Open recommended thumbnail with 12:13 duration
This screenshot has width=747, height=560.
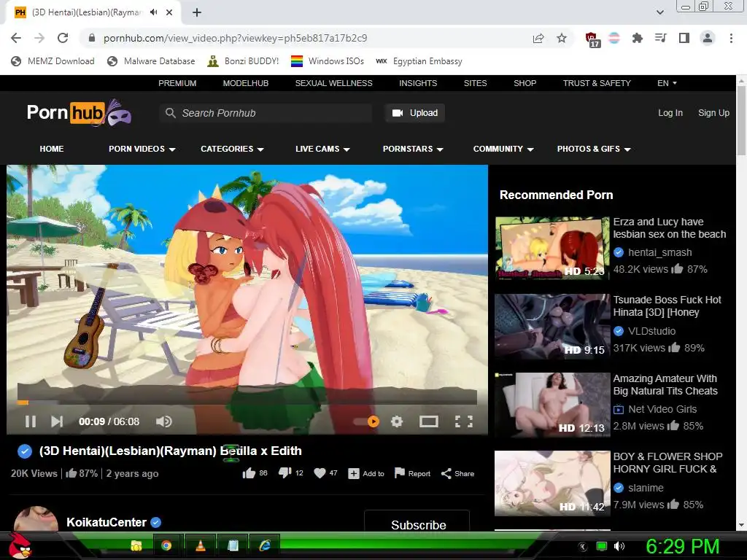(x=552, y=405)
